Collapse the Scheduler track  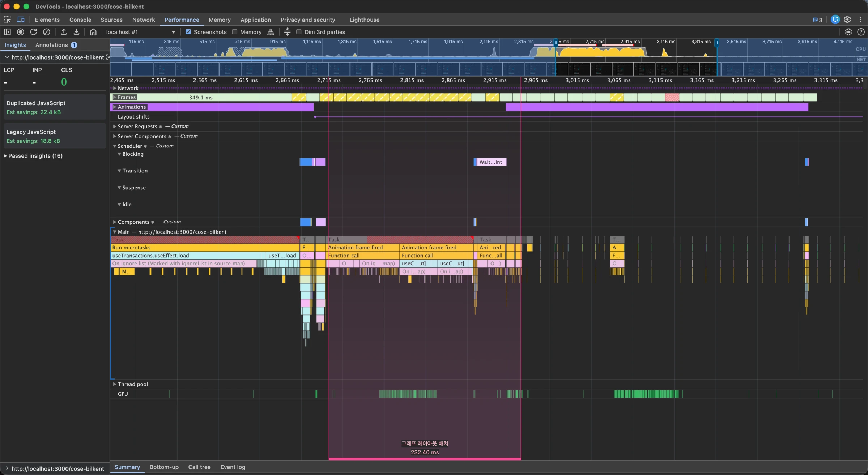[x=115, y=146]
